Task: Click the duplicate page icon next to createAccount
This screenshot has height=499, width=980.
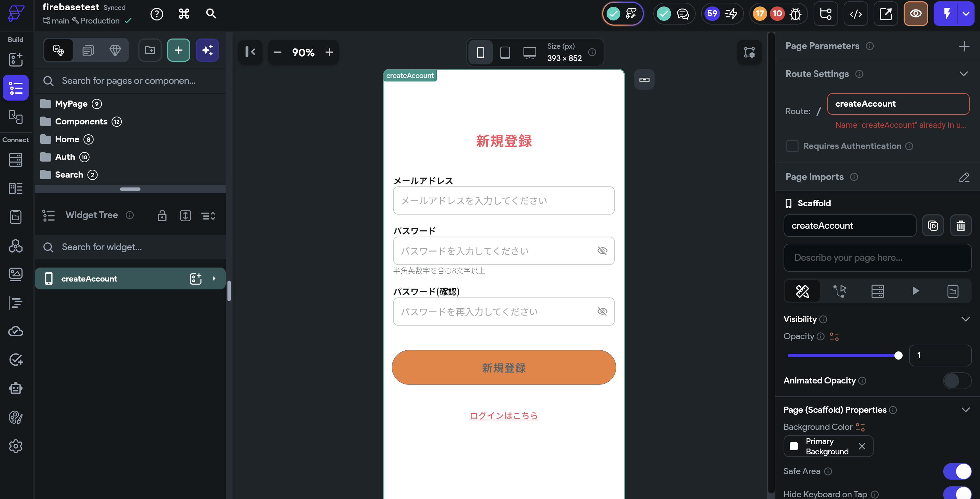Action: tap(933, 226)
